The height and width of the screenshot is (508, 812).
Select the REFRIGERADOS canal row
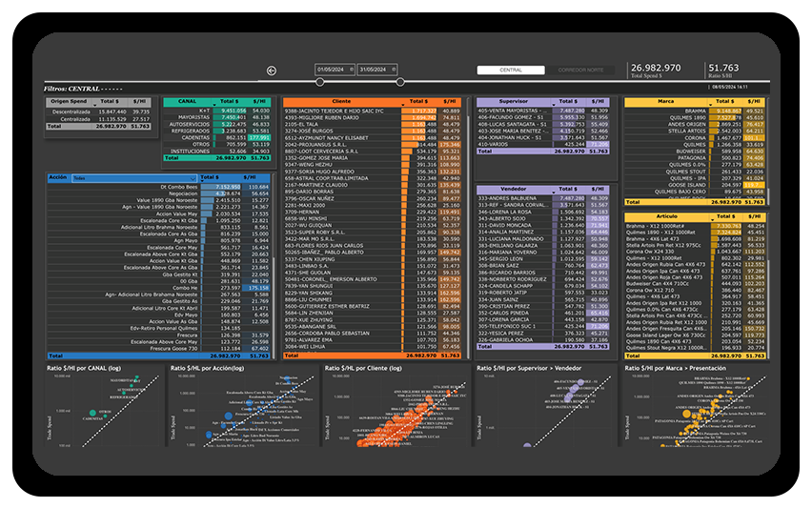click(217, 131)
